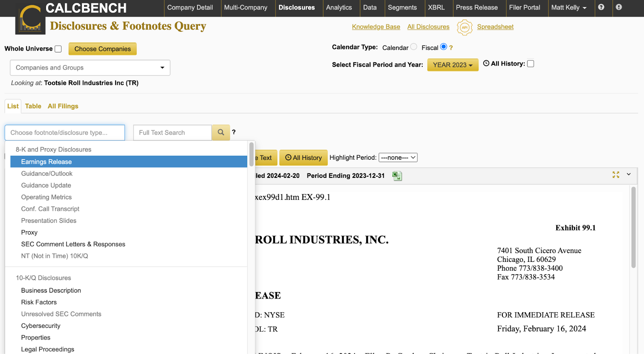Click the Choose Companies button
Screen dimensions: 644x354
(103, 49)
